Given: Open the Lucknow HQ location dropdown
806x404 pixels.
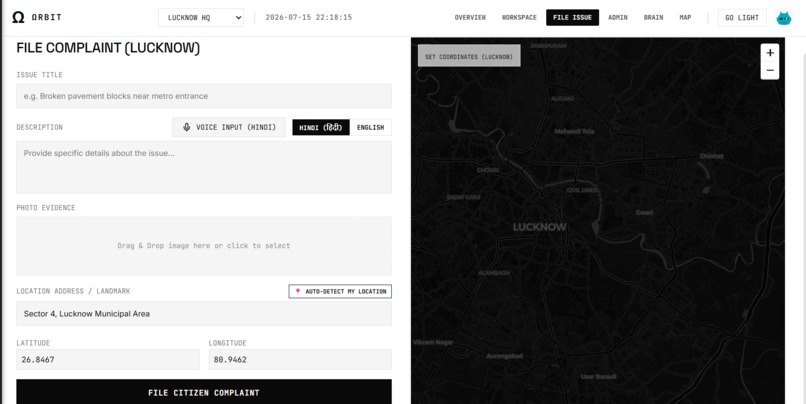Looking at the screenshot, I should pos(201,17).
